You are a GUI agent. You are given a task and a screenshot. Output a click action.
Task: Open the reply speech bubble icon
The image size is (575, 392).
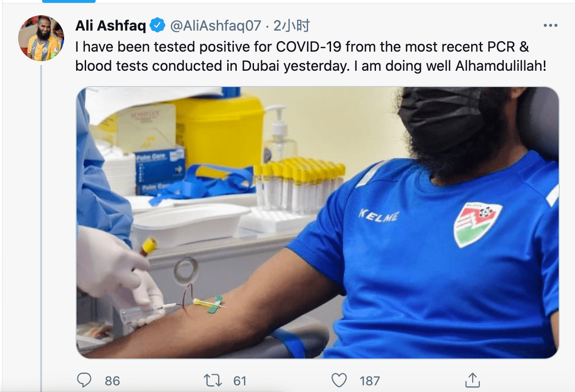click(x=84, y=380)
